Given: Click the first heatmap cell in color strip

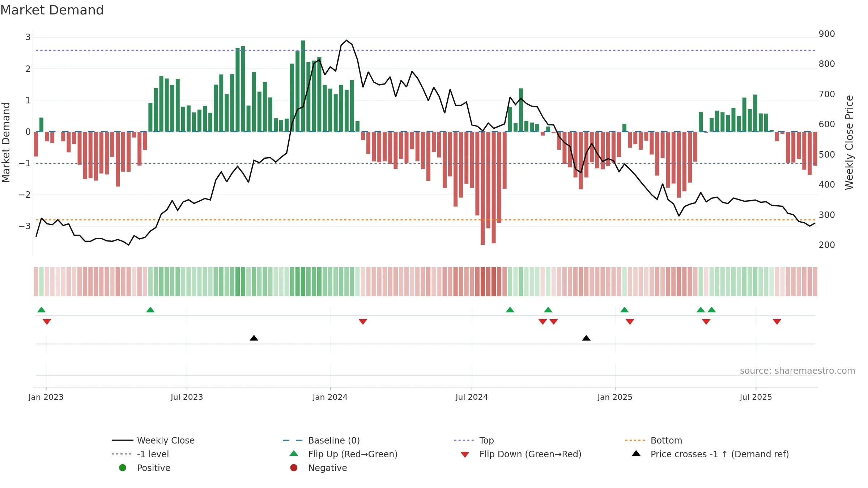Looking at the screenshot, I should click(36, 282).
